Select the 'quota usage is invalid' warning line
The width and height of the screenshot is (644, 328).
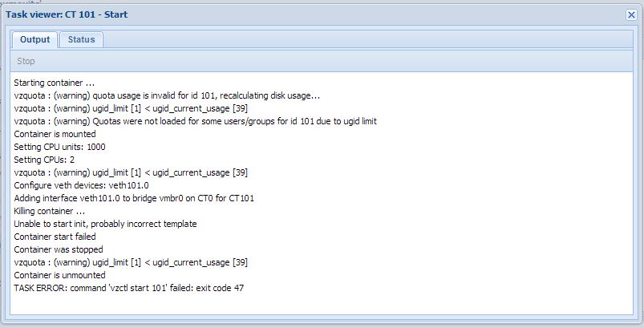pos(167,96)
